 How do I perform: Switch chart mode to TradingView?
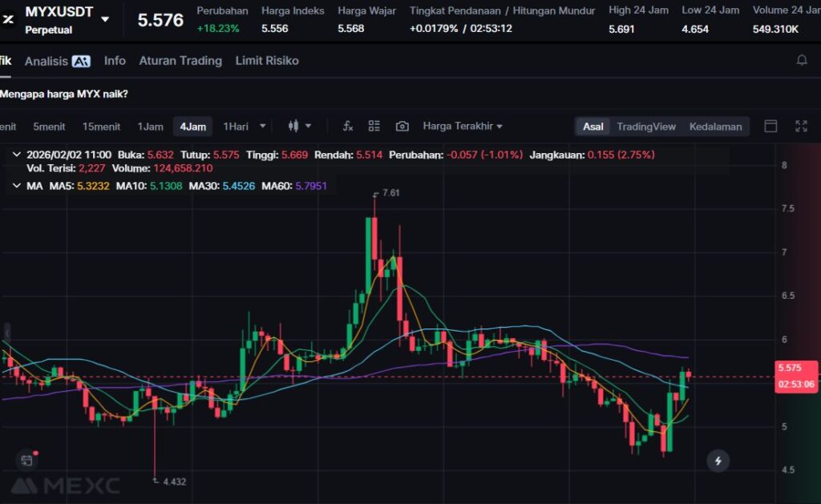click(645, 127)
